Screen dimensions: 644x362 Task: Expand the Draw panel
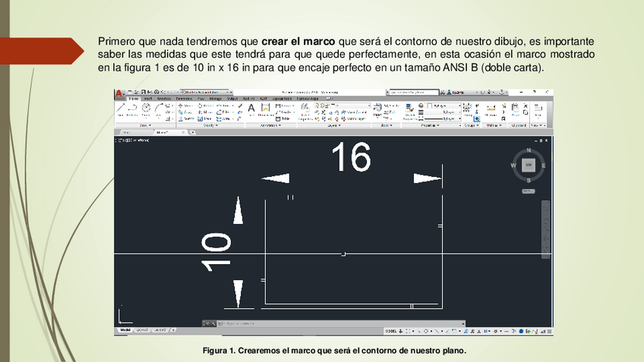pos(146,125)
